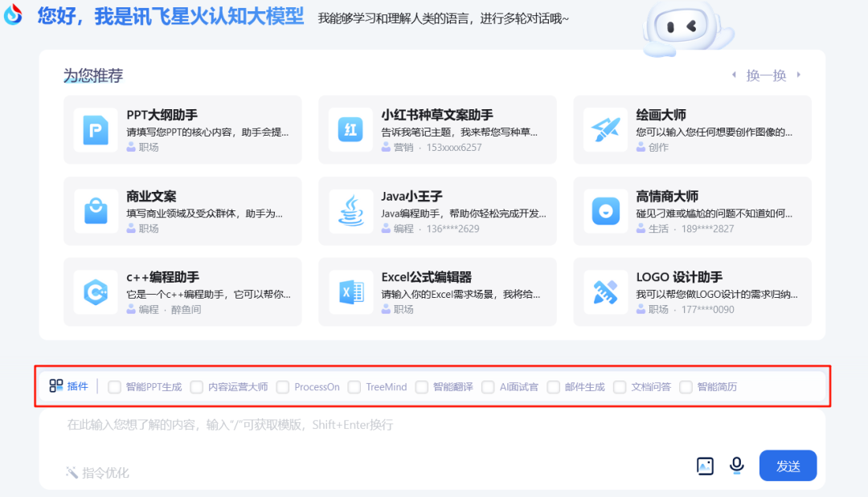Click the LOGO 设计助手 pencil-ruler icon
This screenshot has height=497, width=868.
point(605,292)
